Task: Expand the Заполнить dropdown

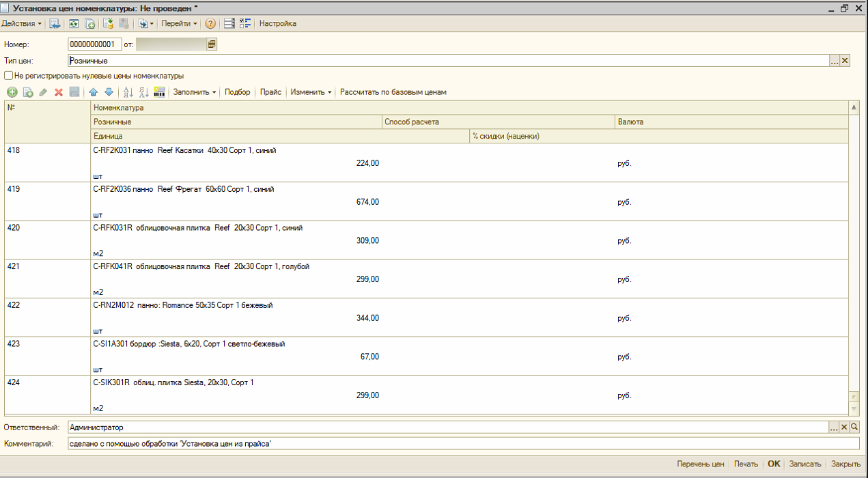Action: 194,92
